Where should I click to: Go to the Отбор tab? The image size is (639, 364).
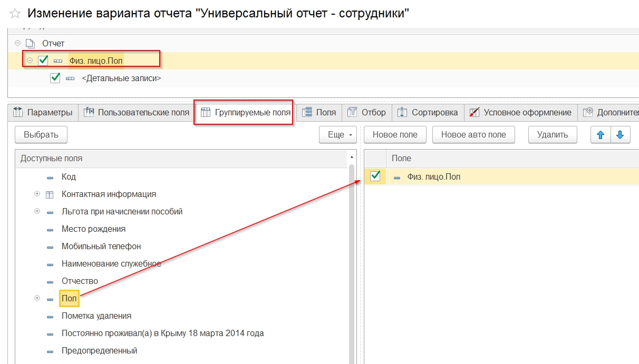click(367, 112)
